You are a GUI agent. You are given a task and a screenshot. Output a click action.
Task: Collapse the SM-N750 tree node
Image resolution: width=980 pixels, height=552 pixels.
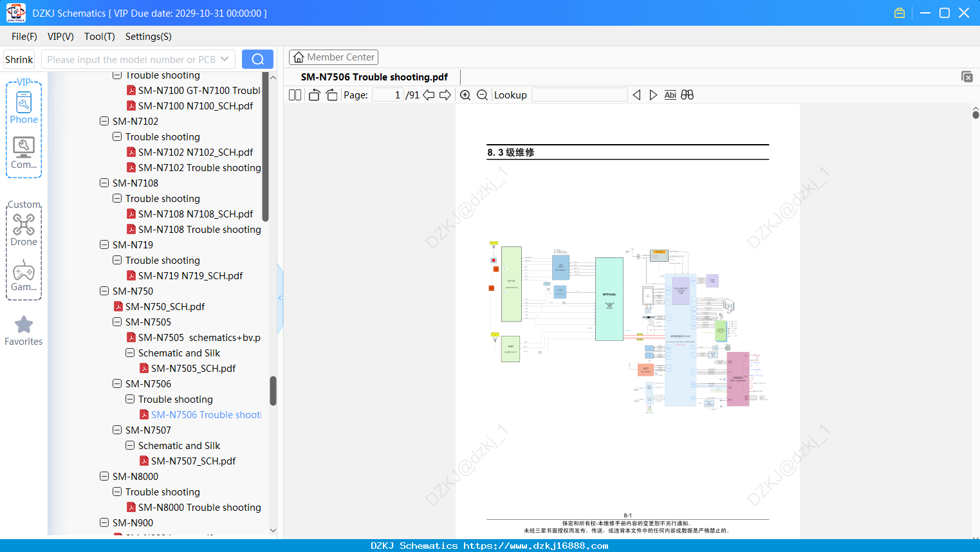tap(104, 291)
